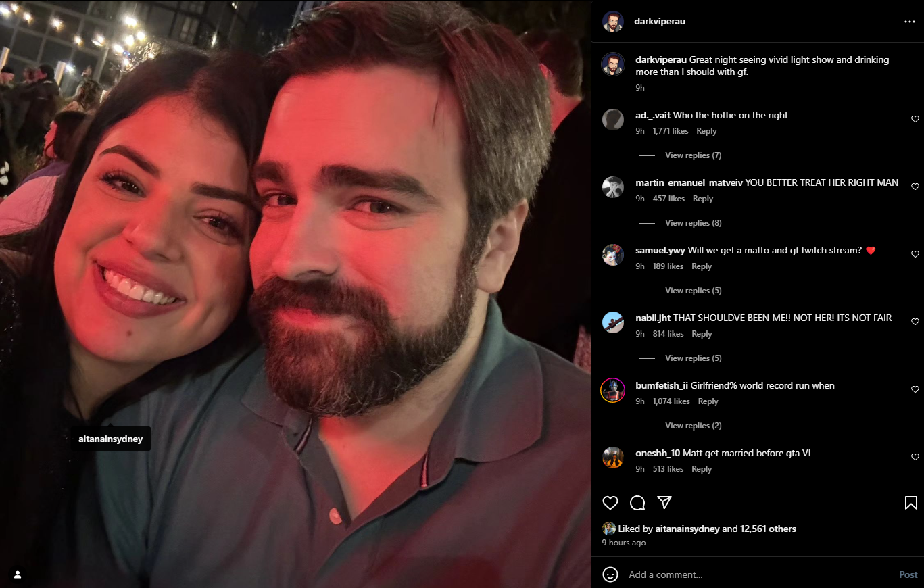Screen dimensions: 924x588
Task: Open darkviperau profile avatar in header
Action: coord(613,22)
